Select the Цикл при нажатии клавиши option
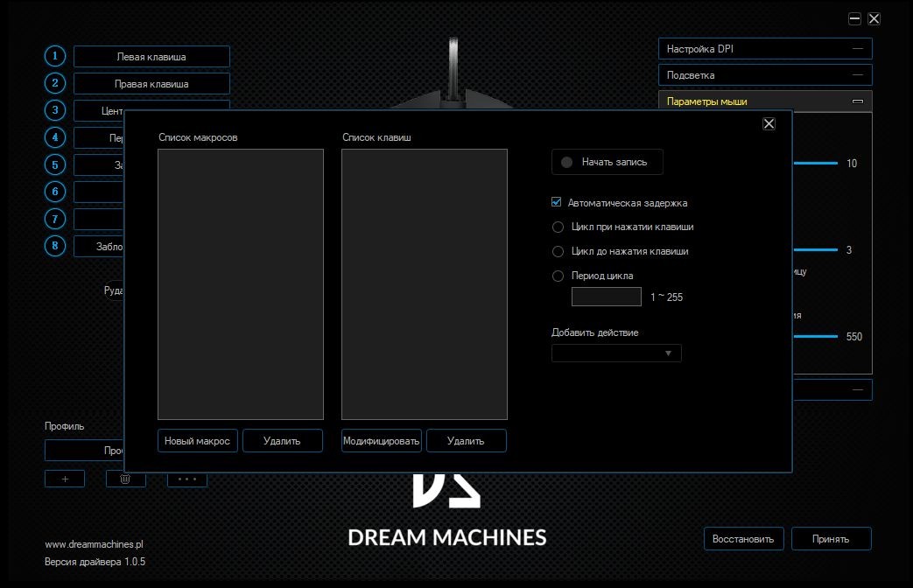 558,227
